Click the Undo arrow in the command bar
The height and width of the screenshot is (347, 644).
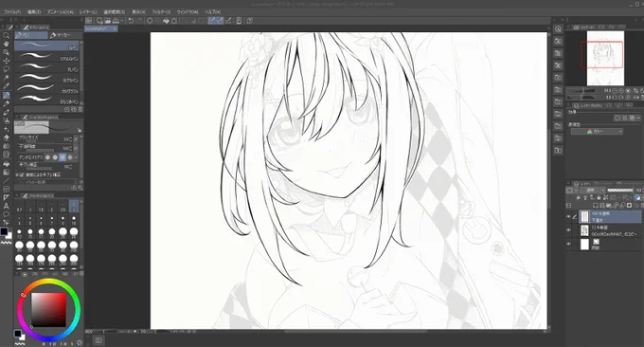pyautogui.click(x=131, y=21)
